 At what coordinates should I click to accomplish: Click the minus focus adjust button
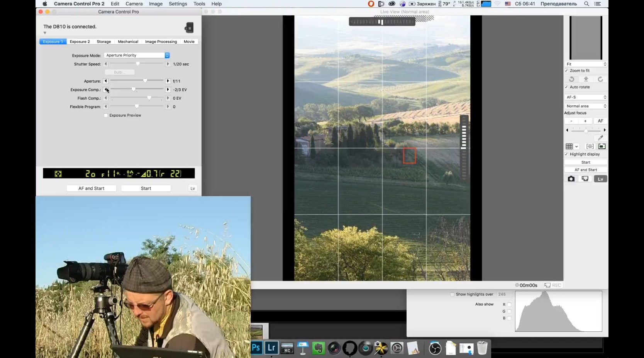[x=571, y=121]
